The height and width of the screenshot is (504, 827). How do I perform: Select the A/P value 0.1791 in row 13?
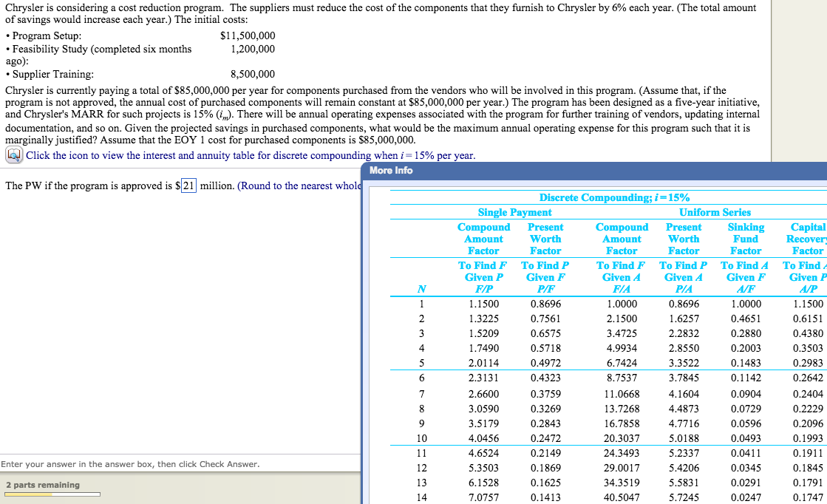click(x=808, y=483)
